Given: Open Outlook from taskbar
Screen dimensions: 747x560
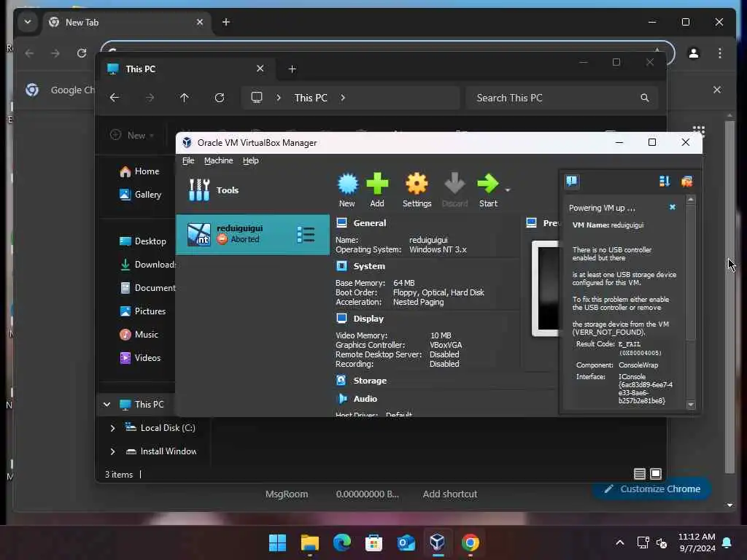Looking at the screenshot, I should 406,542.
